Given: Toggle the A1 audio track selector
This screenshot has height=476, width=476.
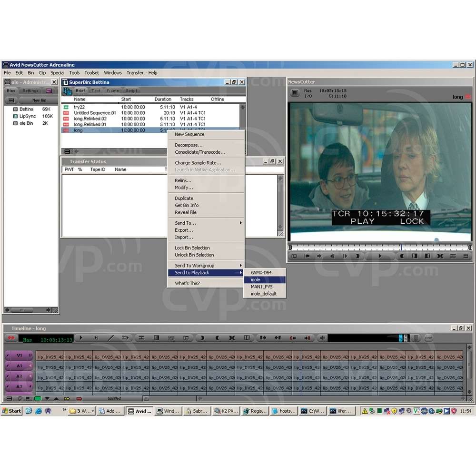Looking at the screenshot, I should [x=20, y=366].
